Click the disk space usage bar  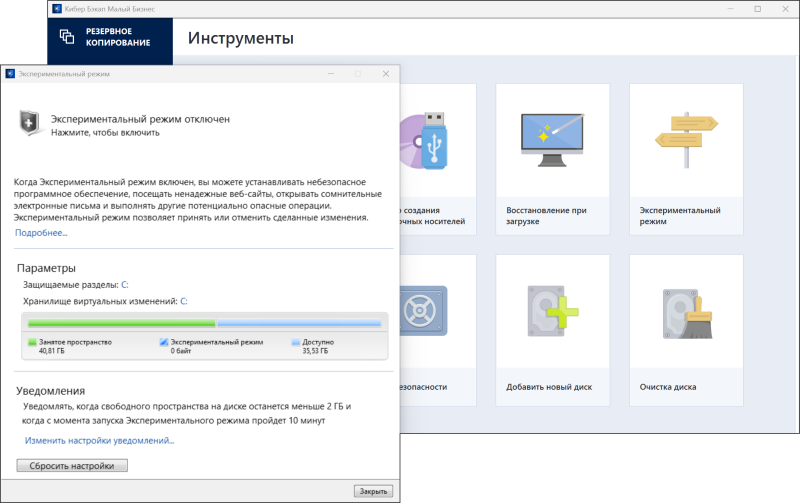204,323
